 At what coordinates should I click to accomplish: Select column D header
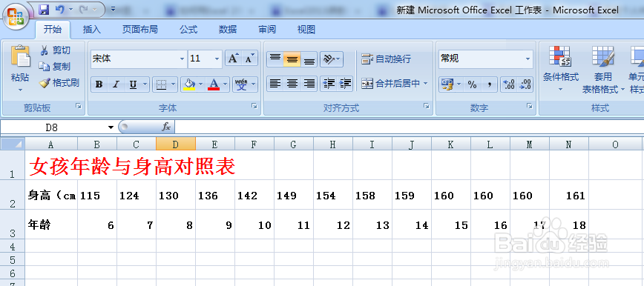[x=176, y=144]
